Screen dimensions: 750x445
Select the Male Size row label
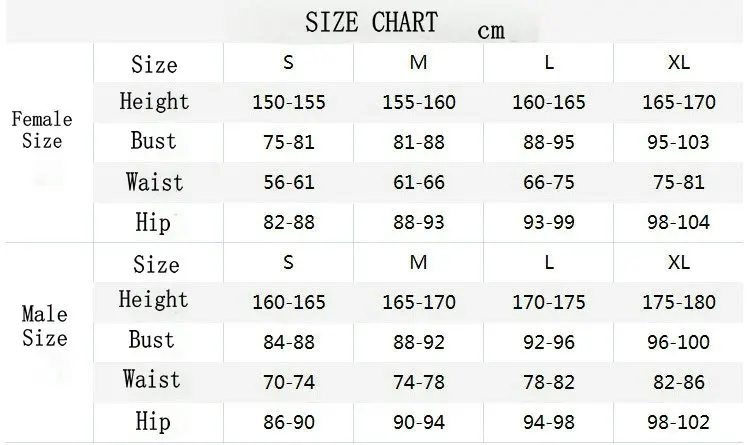click(44, 326)
